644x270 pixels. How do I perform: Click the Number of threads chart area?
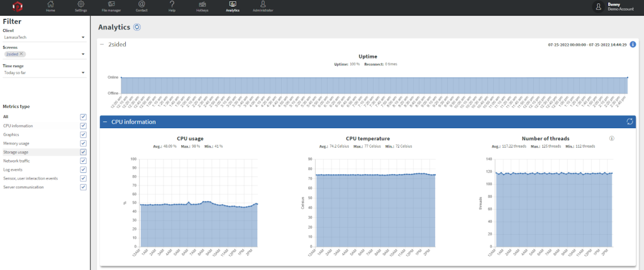click(555, 203)
